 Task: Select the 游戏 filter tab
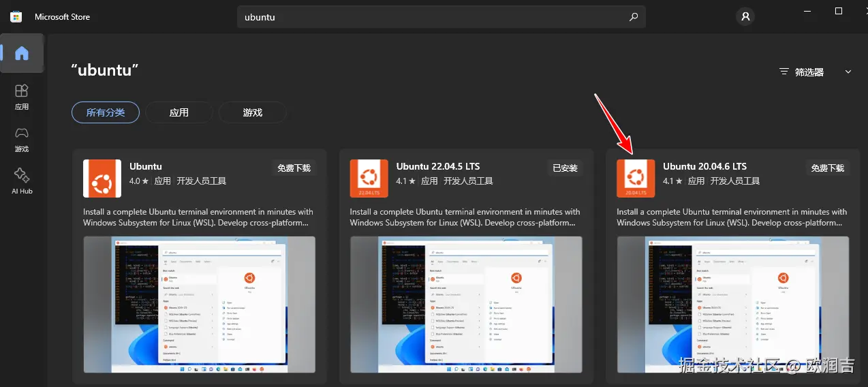tap(253, 112)
